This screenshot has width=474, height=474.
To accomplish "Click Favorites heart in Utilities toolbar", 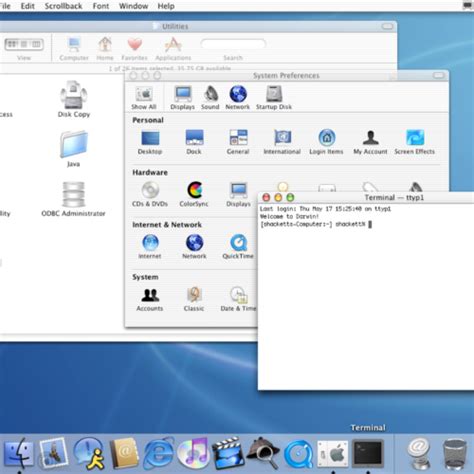I will (134, 49).
